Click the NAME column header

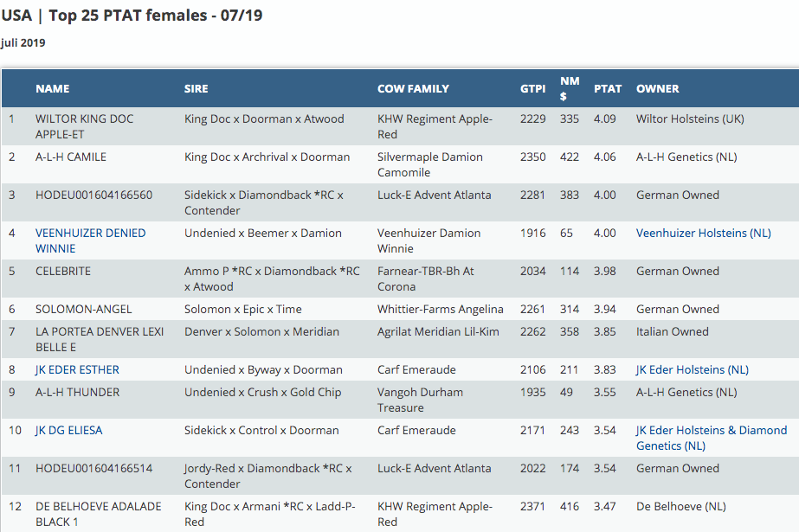point(52,88)
